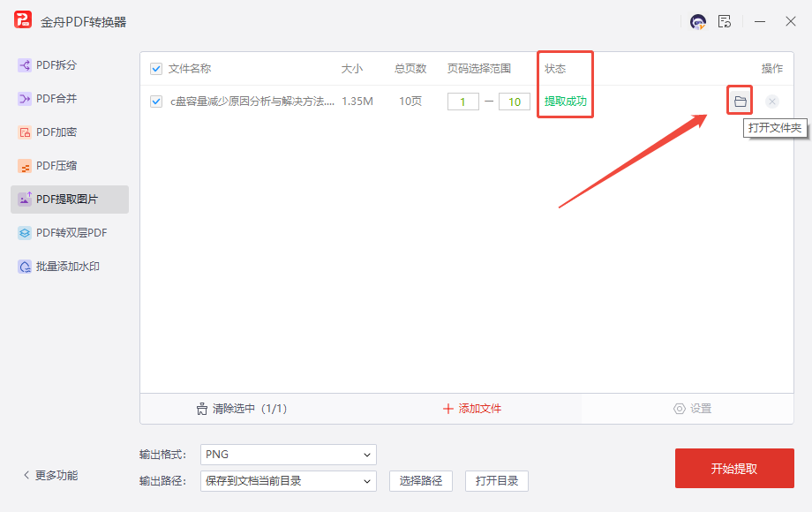Click the 10页 total pages cell
The width and height of the screenshot is (812, 512).
tap(410, 102)
